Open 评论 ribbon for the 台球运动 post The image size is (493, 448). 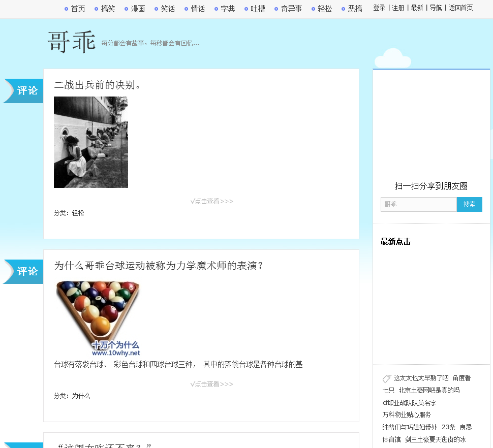[23, 271]
